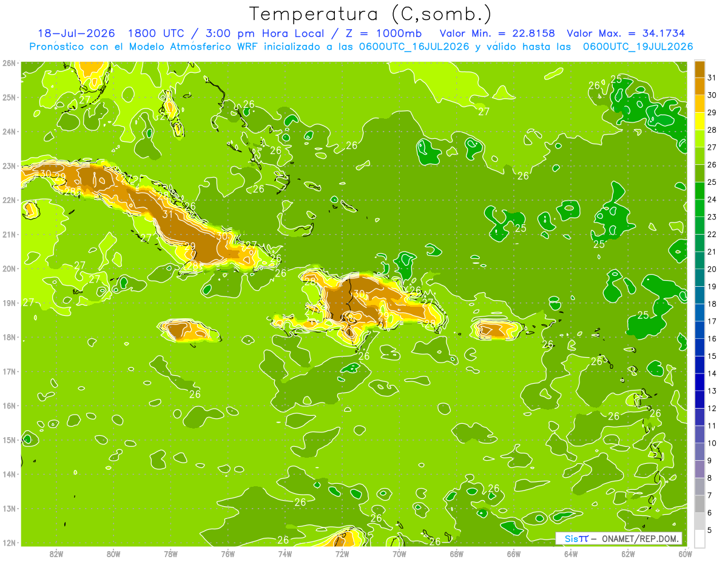This screenshot has width=728, height=562.
Task: Click the color scale label 31
Action: (x=712, y=78)
